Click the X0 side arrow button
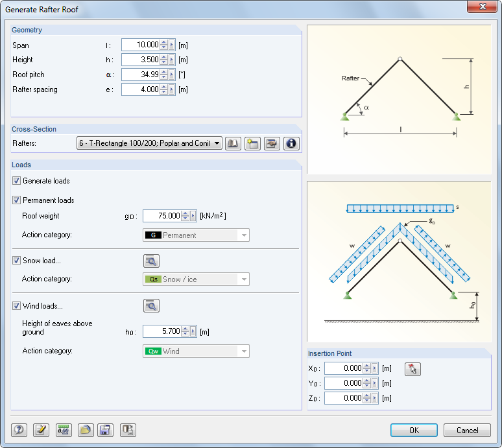The height and width of the screenshot is (448, 502). tap(375, 368)
